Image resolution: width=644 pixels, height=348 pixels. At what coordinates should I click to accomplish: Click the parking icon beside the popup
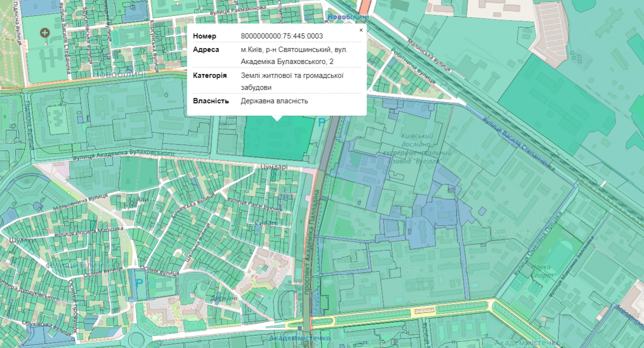(322, 122)
